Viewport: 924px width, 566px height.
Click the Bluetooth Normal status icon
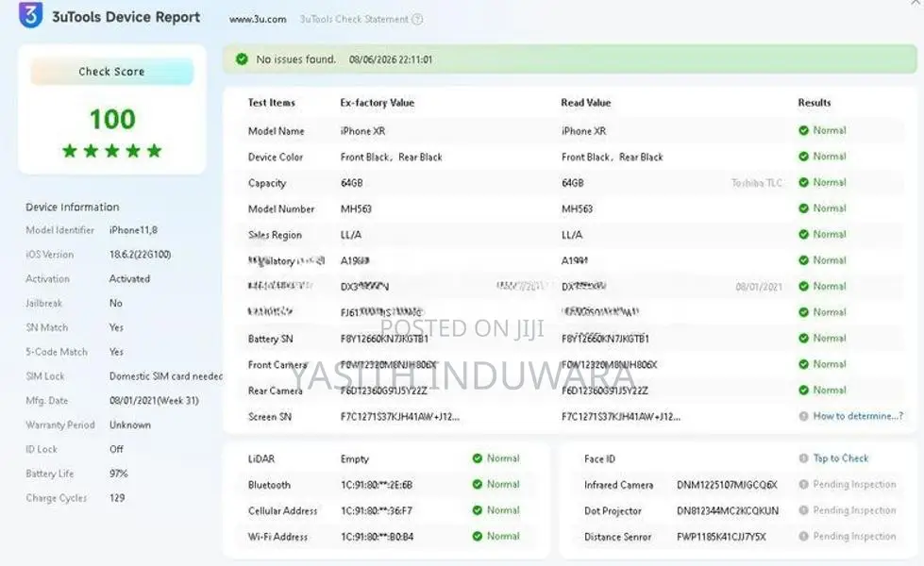pyautogui.click(x=478, y=484)
